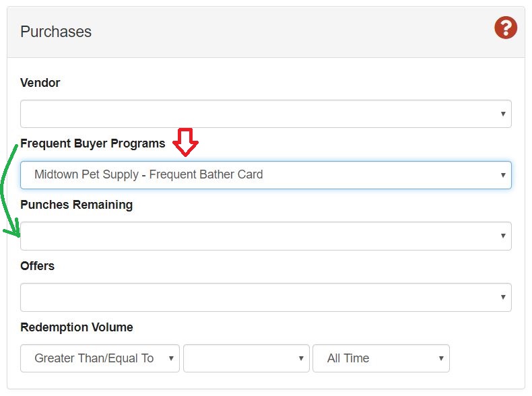The image size is (532, 396).
Task: Click the Punches Remaining label
Action: 77,205
